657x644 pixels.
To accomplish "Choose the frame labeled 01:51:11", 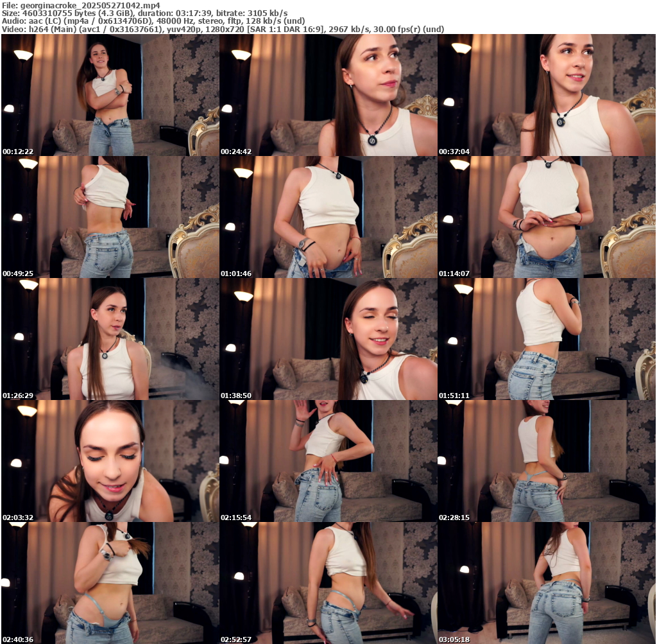I will tap(546, 339).
